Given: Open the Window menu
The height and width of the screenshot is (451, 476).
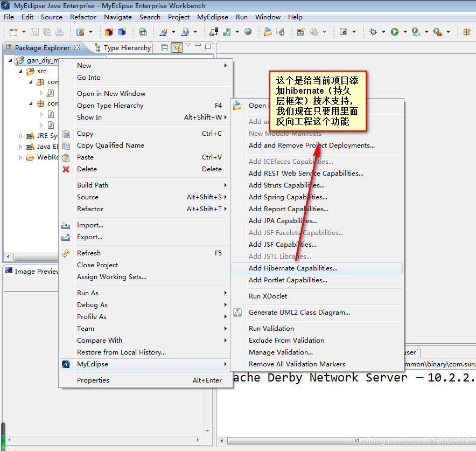Looking at the screenshot, I should click(268, 17).
